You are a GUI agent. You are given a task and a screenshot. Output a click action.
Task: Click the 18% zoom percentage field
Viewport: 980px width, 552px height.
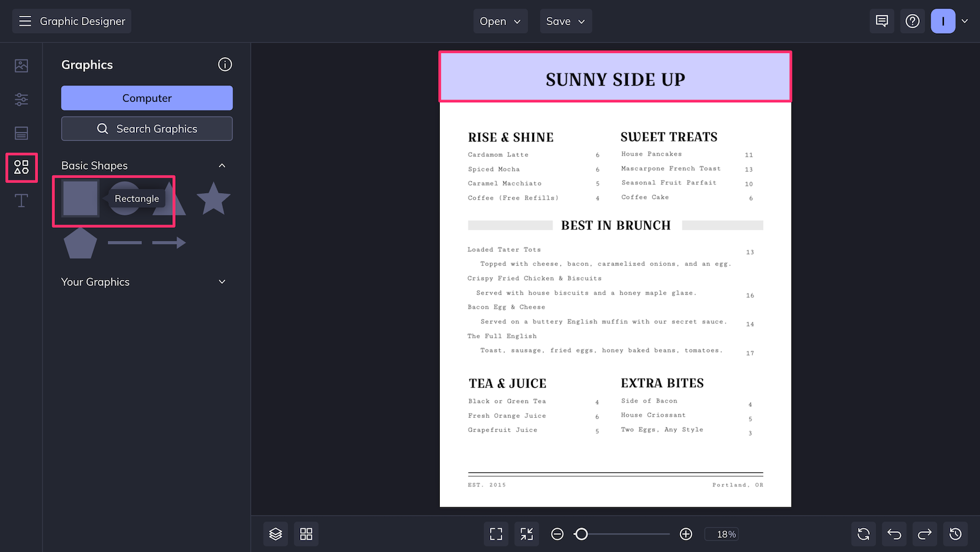click(722, 534)
